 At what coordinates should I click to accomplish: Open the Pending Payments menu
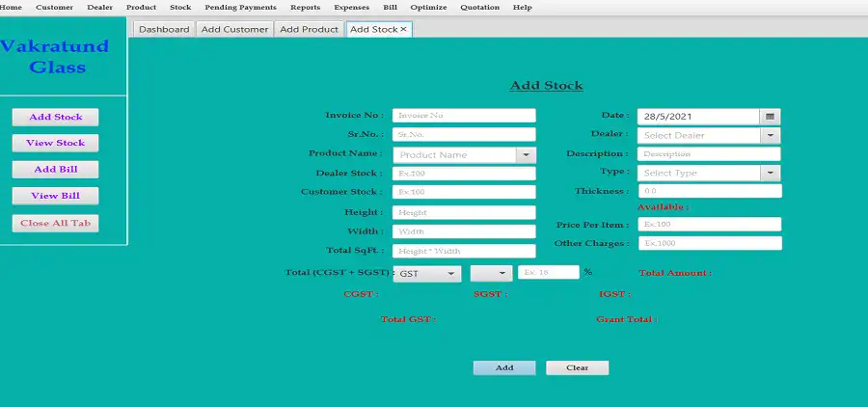[x=240, y=7]
